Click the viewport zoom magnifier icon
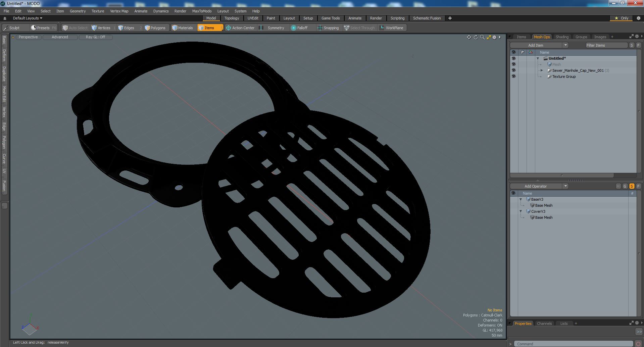644x347 pixels. click(x=482, y=37)
